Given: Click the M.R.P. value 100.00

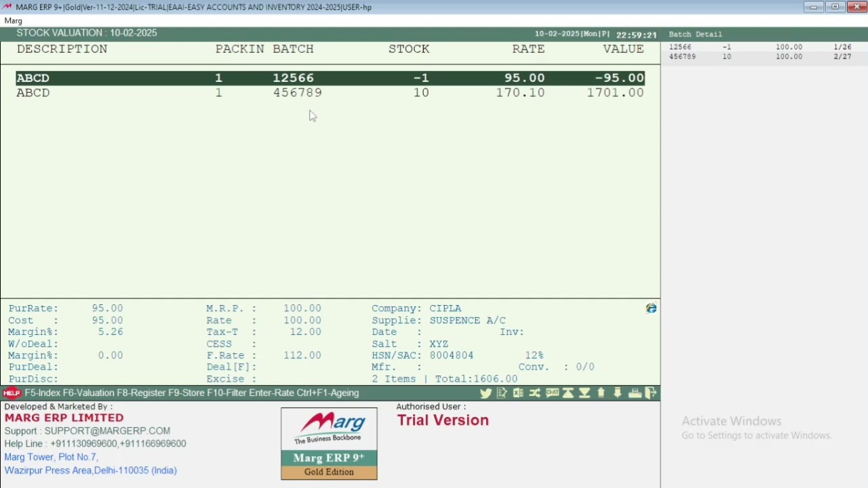Looking at the screenshot, I should tap(302, 308).
